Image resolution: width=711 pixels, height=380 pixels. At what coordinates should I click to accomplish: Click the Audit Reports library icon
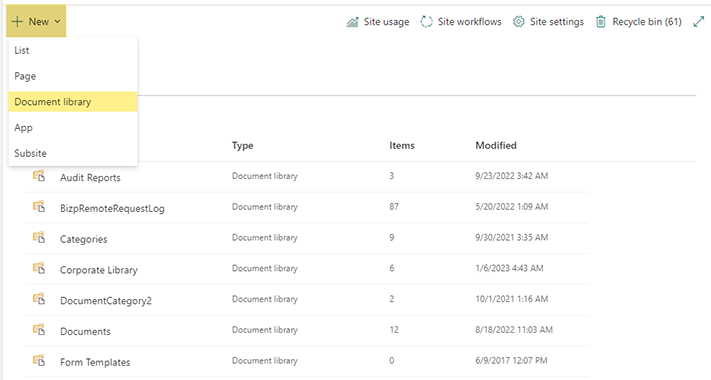(39, 175)
